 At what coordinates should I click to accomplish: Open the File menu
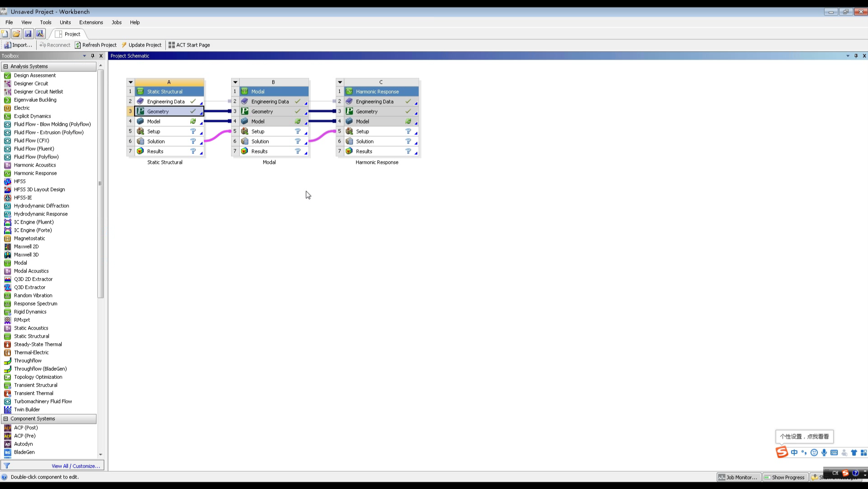tap(9, 22)
